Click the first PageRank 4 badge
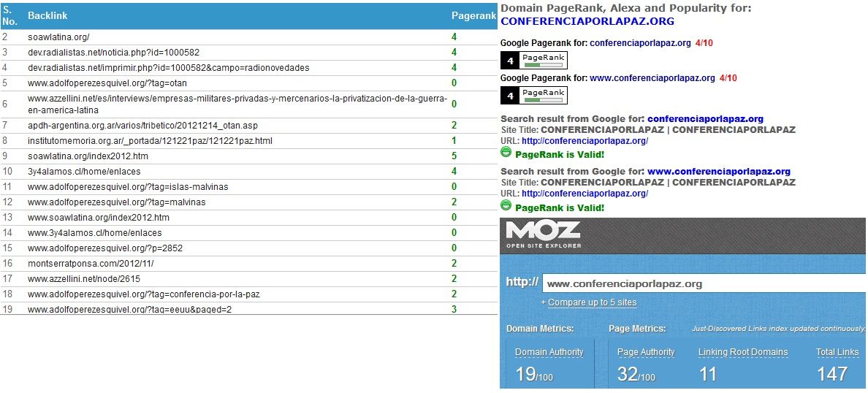This screenshot has width=868, height=393. pos(533,61)
